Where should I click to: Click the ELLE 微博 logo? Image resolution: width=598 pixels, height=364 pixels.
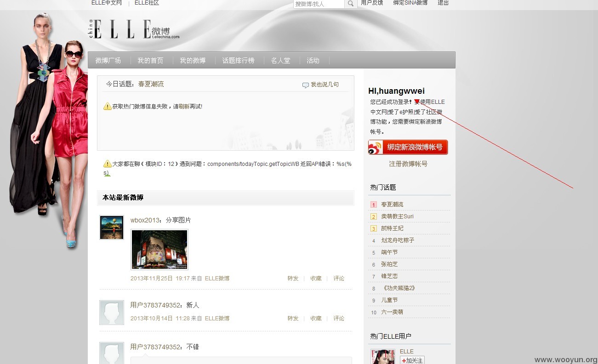coord(133,28)
